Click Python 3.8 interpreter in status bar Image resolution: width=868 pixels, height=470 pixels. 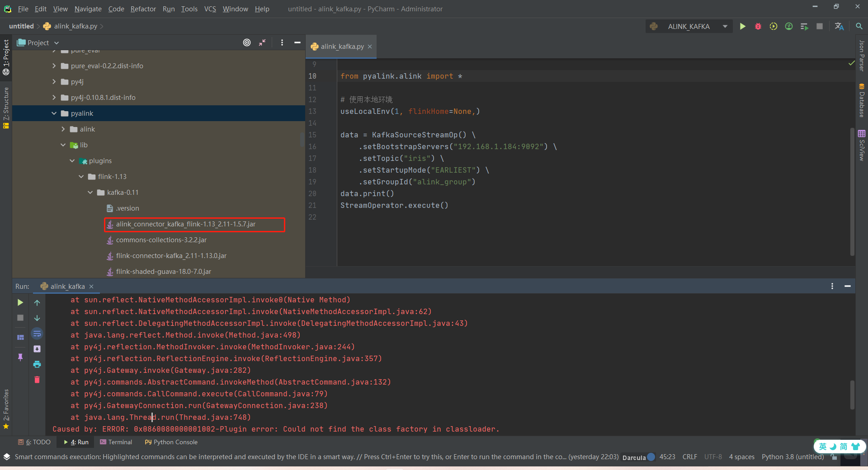[x=793, y=457]
